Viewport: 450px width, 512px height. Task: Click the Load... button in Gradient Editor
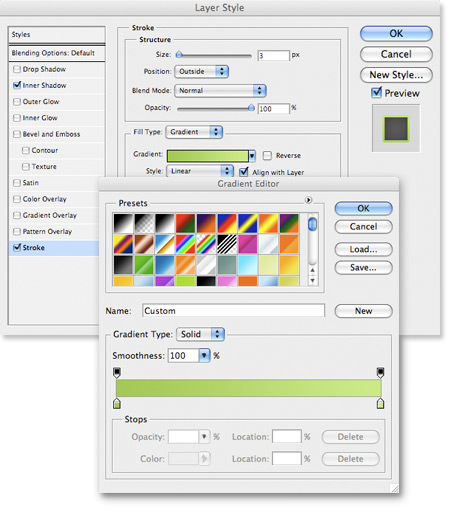tap(363, 249)
